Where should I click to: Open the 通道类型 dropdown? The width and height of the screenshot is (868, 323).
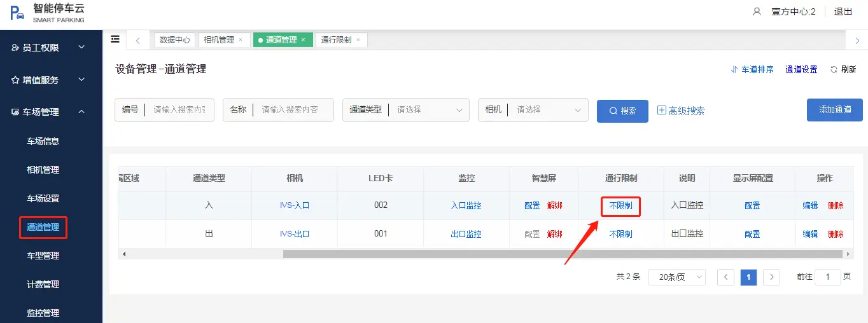click(x=406, y=110)
